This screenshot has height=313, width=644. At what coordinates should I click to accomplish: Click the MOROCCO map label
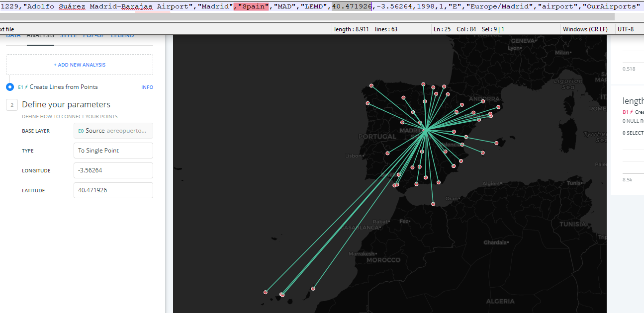click(383, 260)
